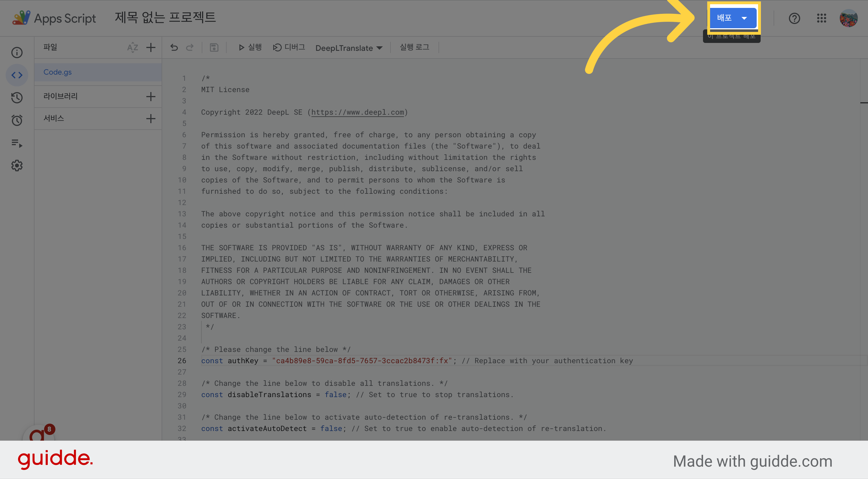
Task: Open the Triggers alarm clock icon
Action: [x=17, y=120]
